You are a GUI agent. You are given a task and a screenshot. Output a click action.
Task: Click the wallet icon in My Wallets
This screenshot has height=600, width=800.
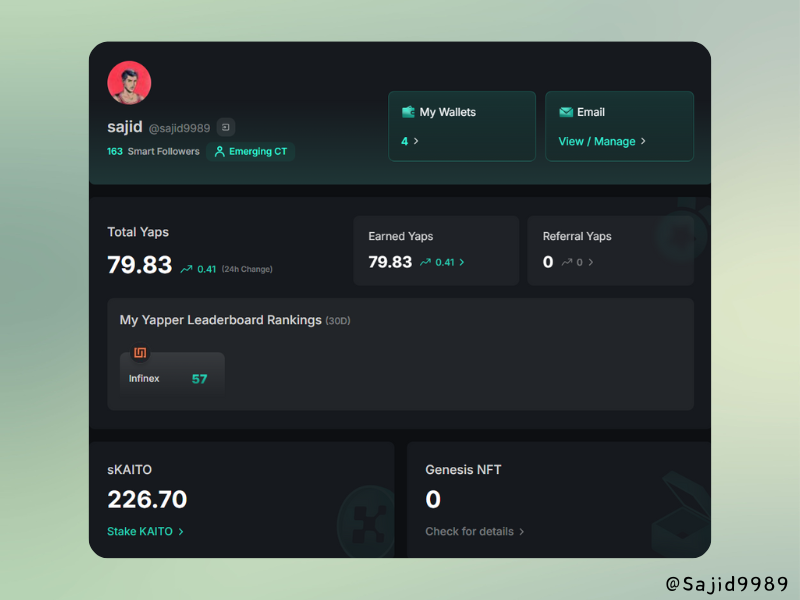(x=408, y=112)
